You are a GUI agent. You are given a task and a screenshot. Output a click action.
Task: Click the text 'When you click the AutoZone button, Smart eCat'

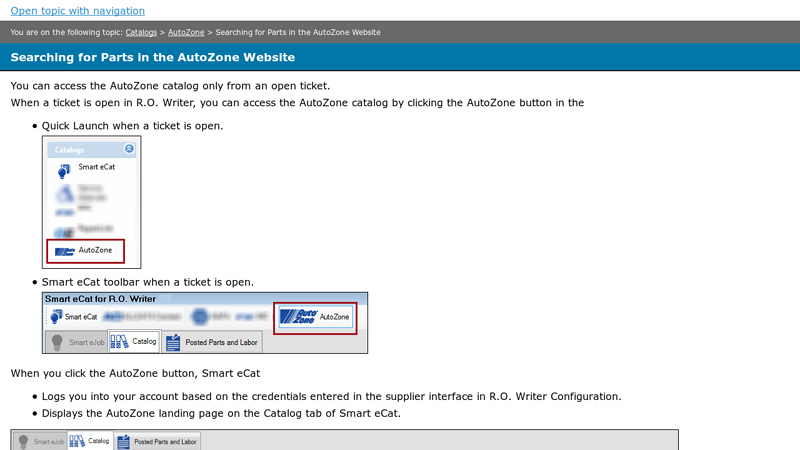[135, 373]
